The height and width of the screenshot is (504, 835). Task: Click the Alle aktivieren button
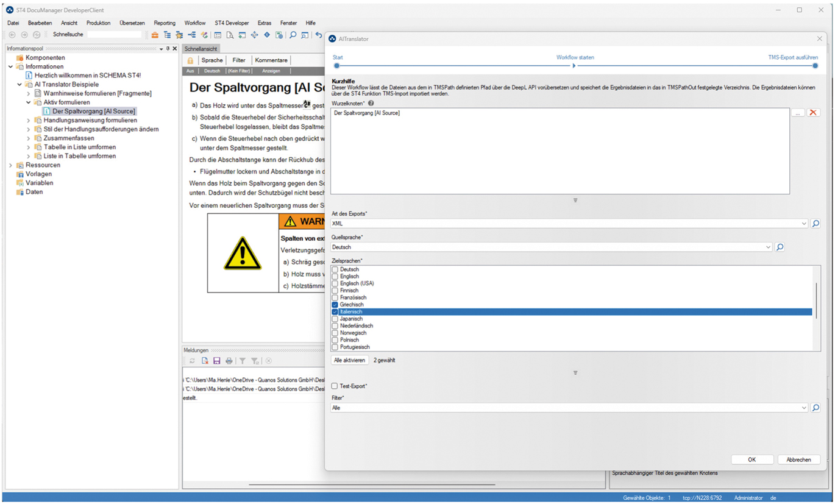pyautogui.click(x=349, y=360)
